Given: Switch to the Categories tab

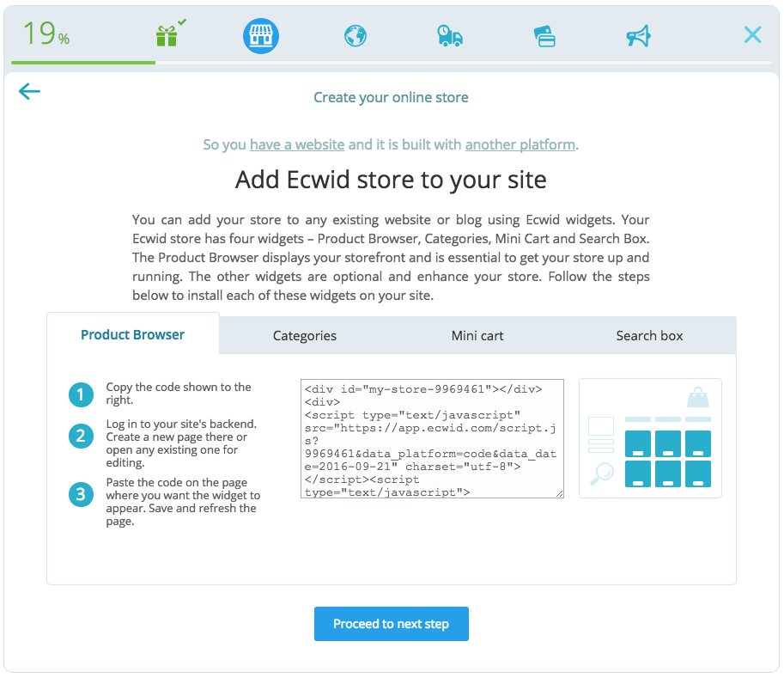Looking at the screenshot, I should (305, 336).
